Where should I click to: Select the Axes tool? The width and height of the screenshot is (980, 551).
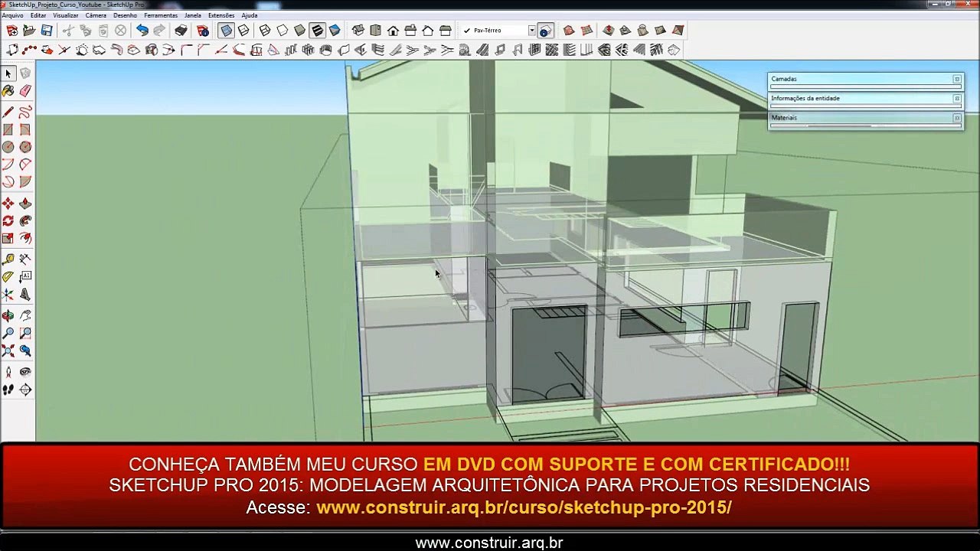(8, 295)
